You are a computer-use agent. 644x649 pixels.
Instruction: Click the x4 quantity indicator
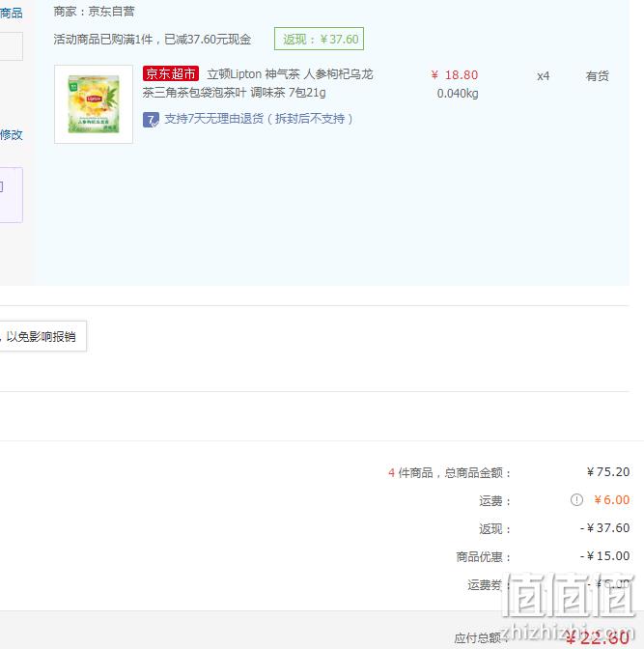tap(543, 76)
